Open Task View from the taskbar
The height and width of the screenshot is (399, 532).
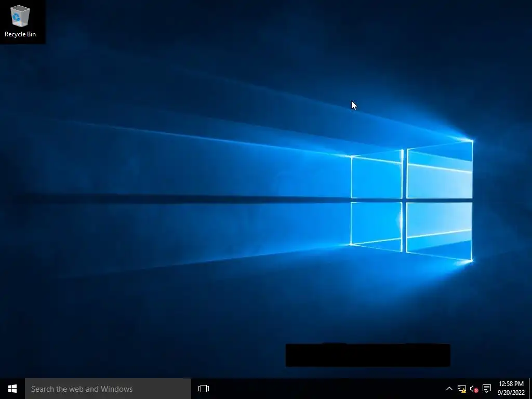204,389
